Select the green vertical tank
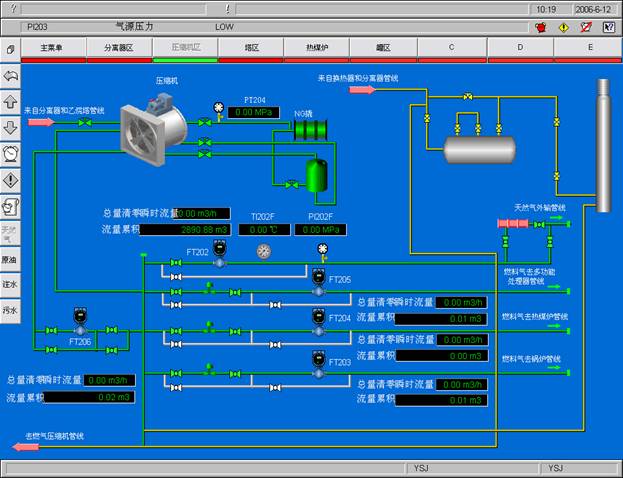The height and width of the screenshot is (478, 623). (x=317, y=175)
